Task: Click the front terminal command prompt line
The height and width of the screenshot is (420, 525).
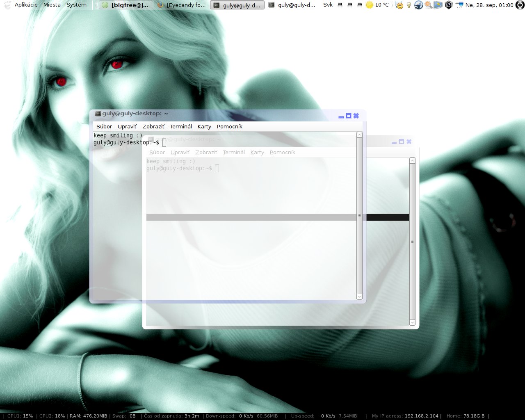Action: coord(130,142)
